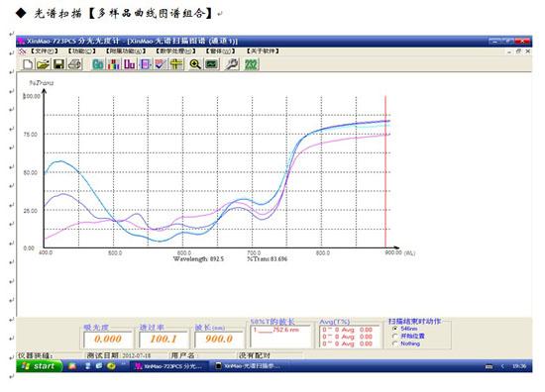The height and width of the screenshot is (392, 545).
Task: Click the green 232 serial port icon
Action: [x=251, y=64]
